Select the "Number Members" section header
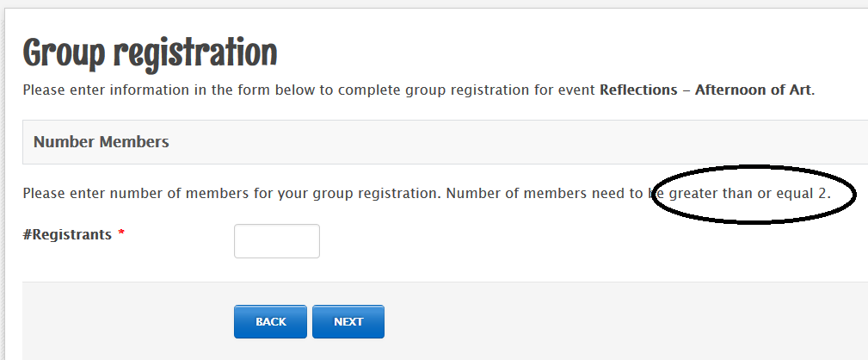The width and height of the screenshot is (868, 360). [x=101, y=142]
